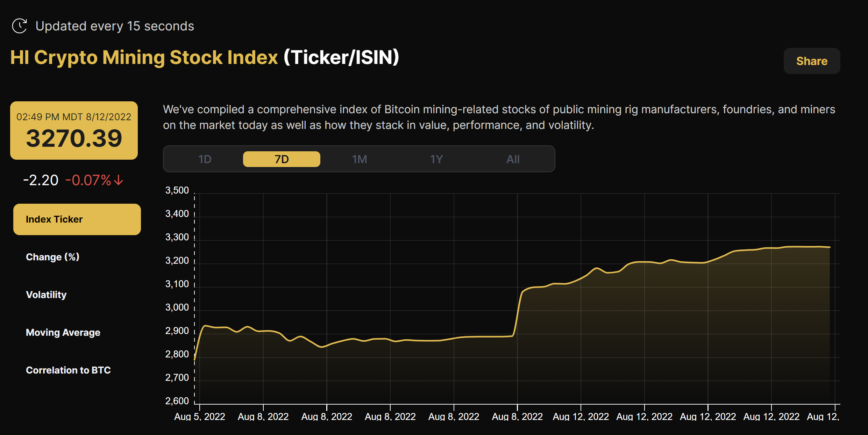Click the HI Crypto Mining Stock Index title
Viewport: 868px width, 435px height.
[144, 58]
